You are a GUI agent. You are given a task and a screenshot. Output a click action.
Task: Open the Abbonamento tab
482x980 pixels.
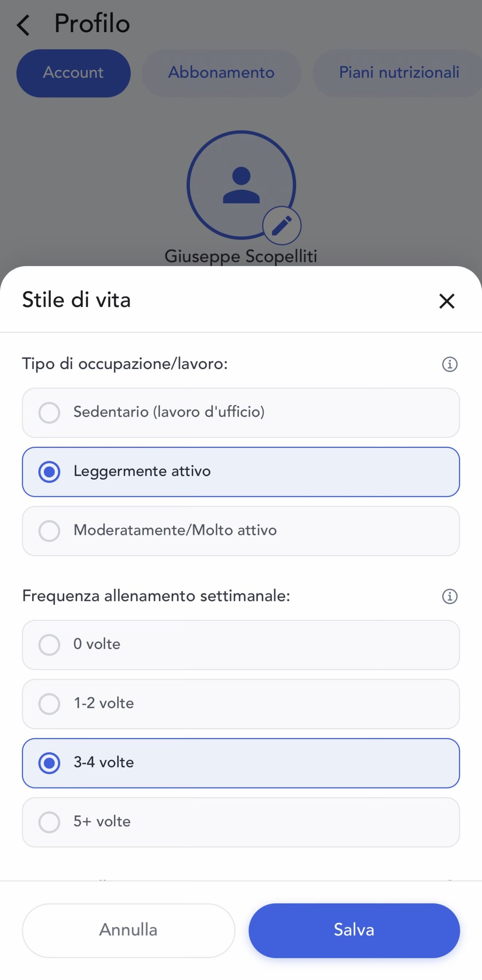click(221, 73)
